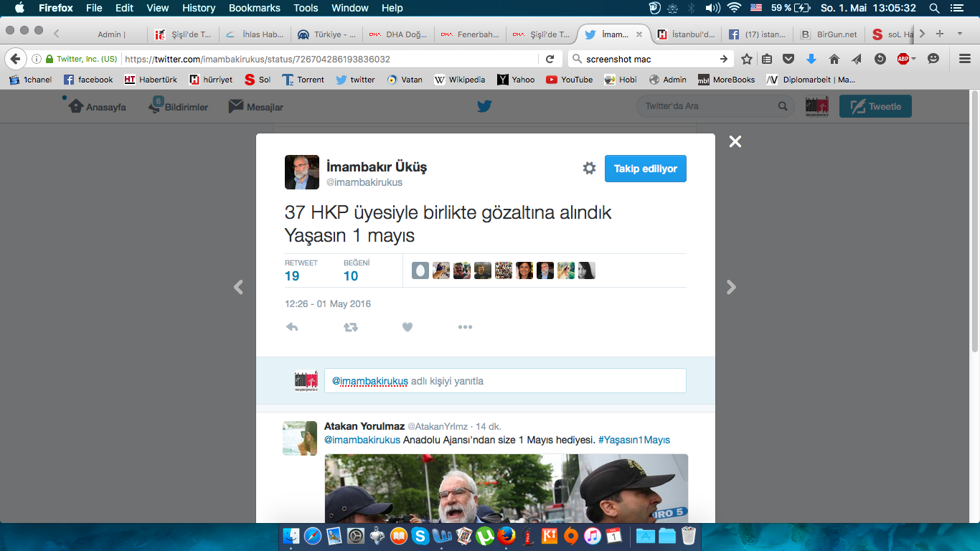Open the Bildirimler notifications tab
The height and width of the screenshot is (551, 980).
[178, 107]
